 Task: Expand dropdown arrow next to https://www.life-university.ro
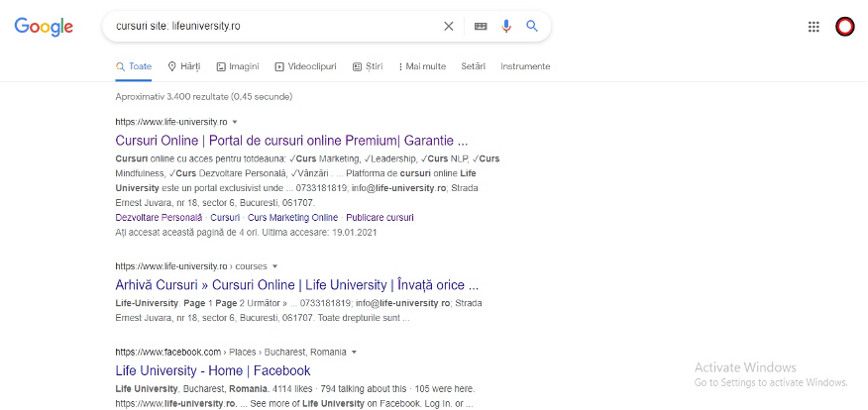click(x=235, y=122)
